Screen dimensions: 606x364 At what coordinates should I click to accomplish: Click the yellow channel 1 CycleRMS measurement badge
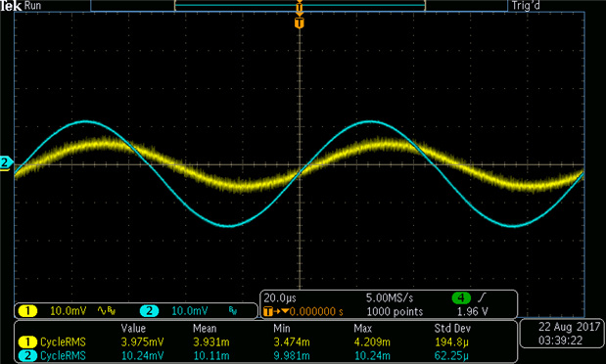tap(27, 341)
